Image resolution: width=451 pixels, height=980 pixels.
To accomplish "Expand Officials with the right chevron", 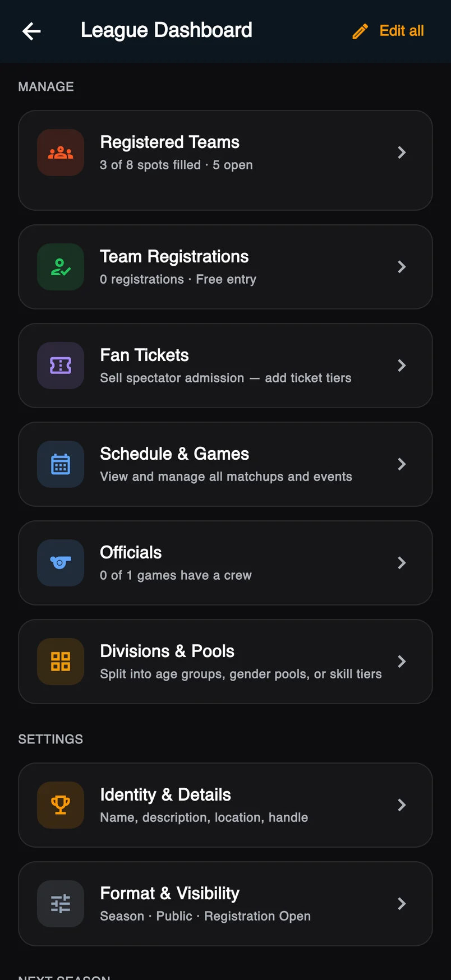I will (x=402, y=563).
